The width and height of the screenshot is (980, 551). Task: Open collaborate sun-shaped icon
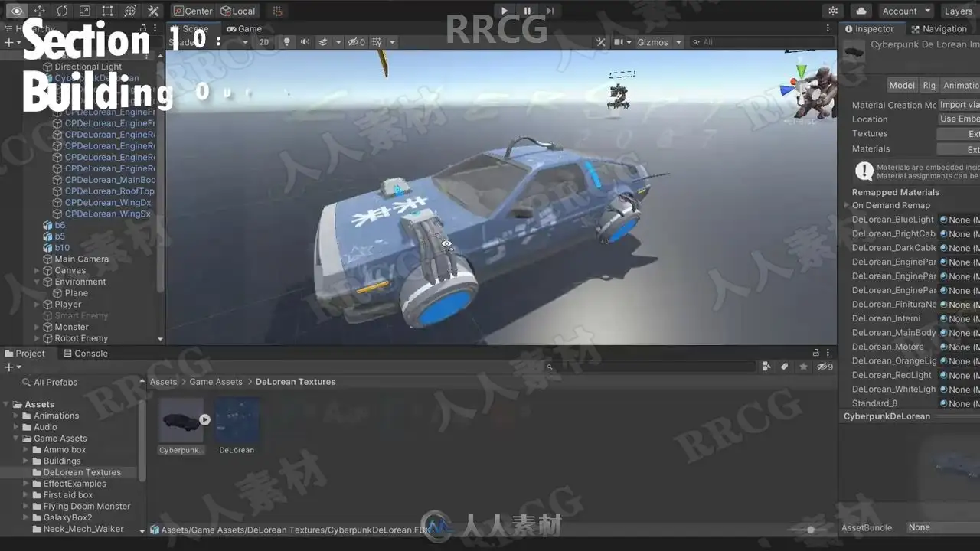coord(833,11)
